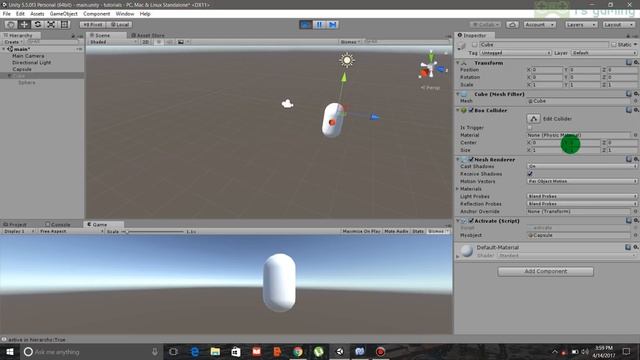Switch to the Console tab

pos(58,224)
